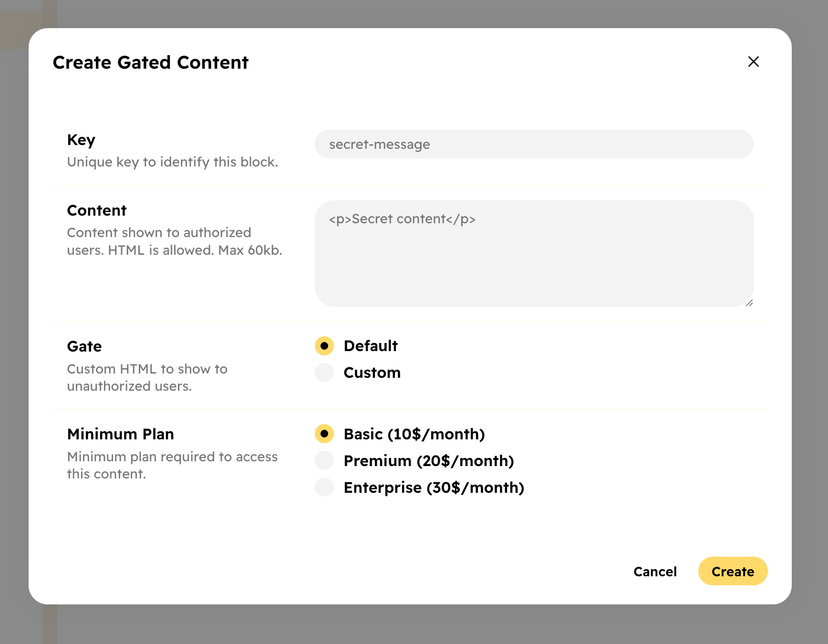Select Premium (20$/month) as minimum plan
828x644 pixels.
(x=324, y=460)
